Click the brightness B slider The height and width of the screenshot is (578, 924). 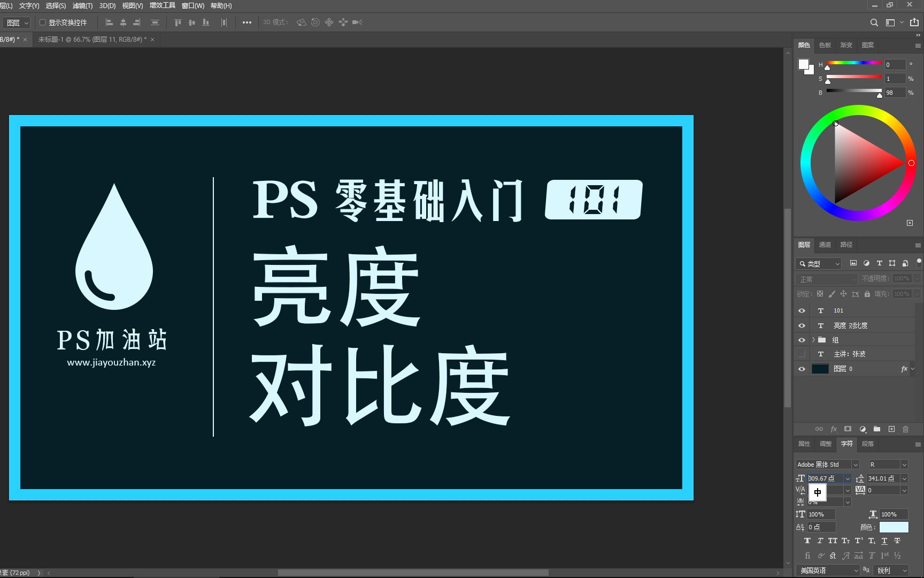pos(854,91)
